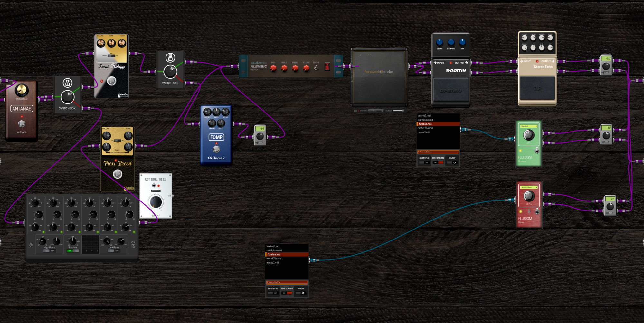Screen dimensions: 644x323
Task: Toggle the x42 EQ HighPass switch
Action: tap(49, 251)
